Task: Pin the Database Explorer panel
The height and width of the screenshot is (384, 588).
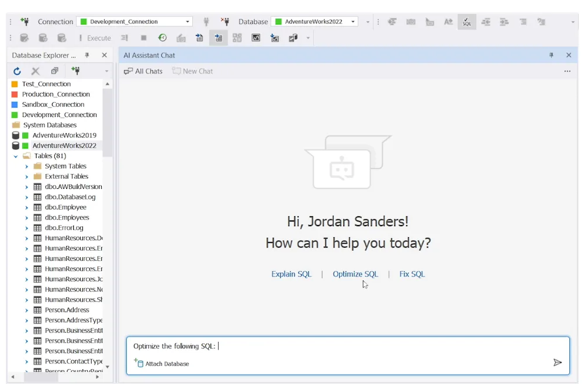Action: click(x=87, y=56)
